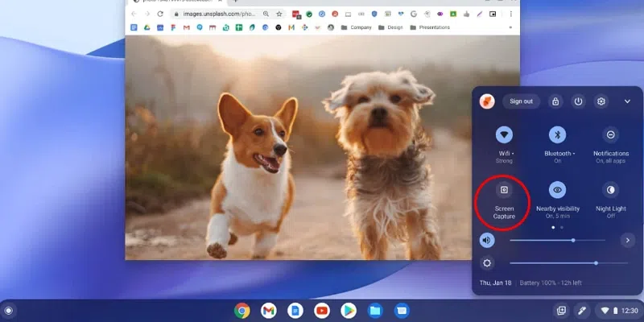This screenshot has height=322, width=644.
Task: Click the images.unsplash.com address bar
Action: pos(228,14)
